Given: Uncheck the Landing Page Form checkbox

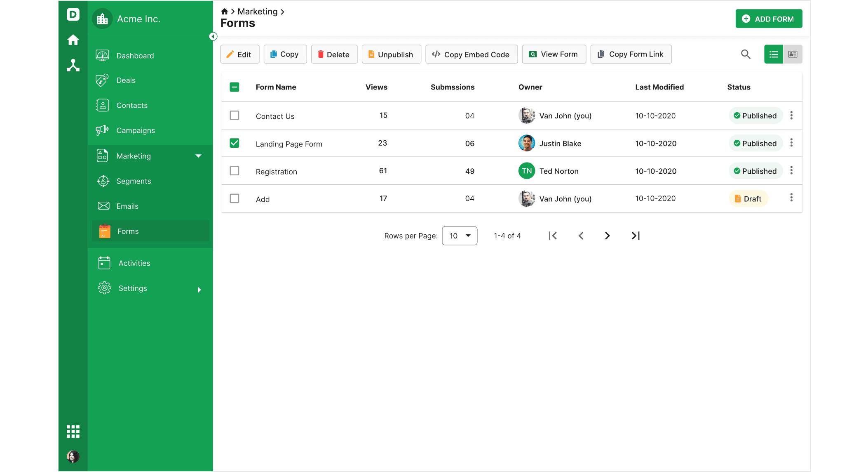Looking at the screenshot, I should (235, 143).
